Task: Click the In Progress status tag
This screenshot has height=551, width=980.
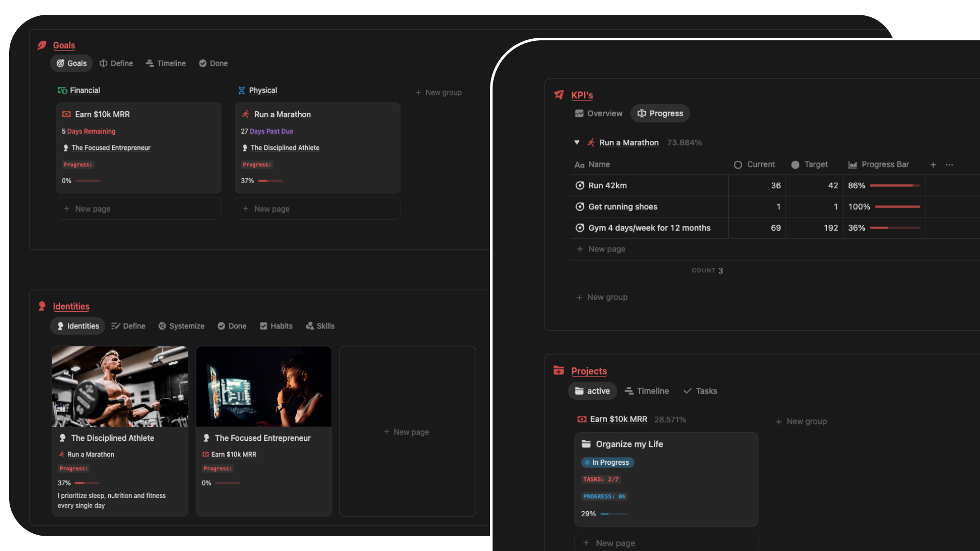Action: (x=607, y=462)
